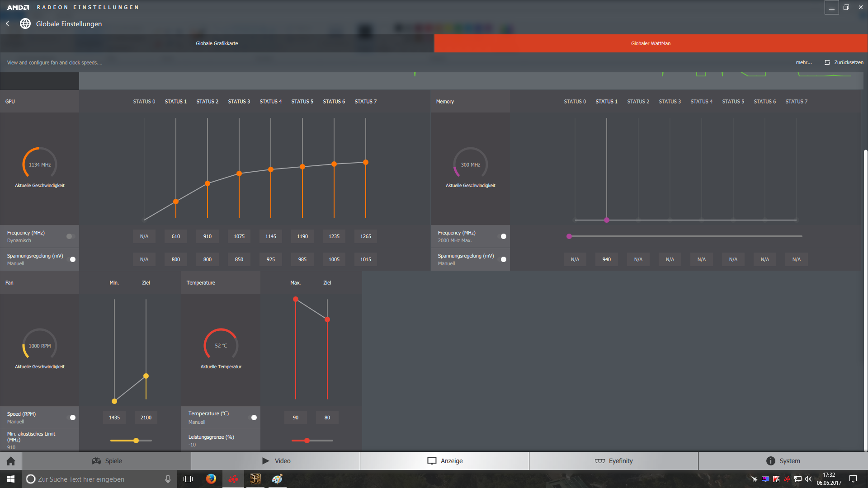Toggle Temperature manual switch
This screenshot has width=868, height=488.
(x=253, y=418)
